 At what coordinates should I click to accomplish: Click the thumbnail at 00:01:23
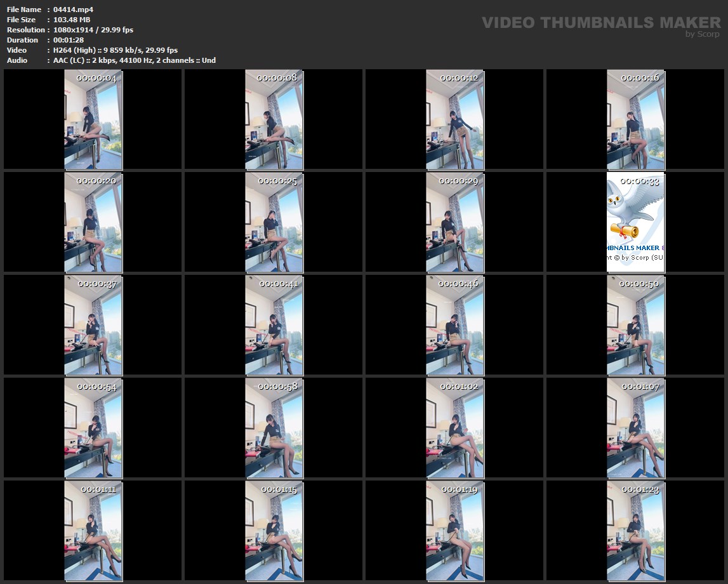[635, 531]
